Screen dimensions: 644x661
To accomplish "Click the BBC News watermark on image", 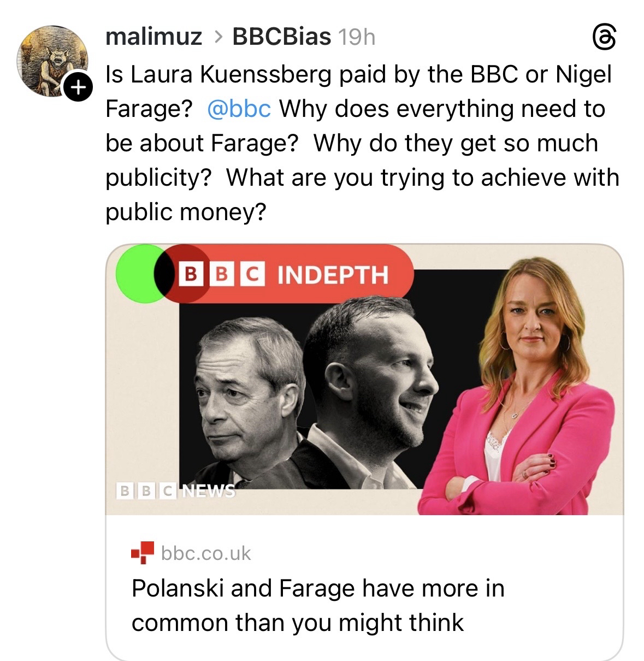I will click(176, 490).
